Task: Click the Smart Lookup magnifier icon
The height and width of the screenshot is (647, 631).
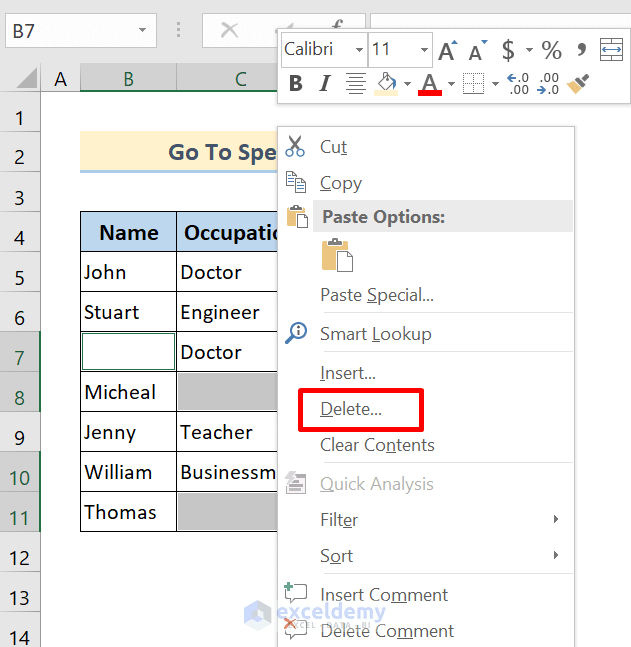Action: [x=296, y=333]
